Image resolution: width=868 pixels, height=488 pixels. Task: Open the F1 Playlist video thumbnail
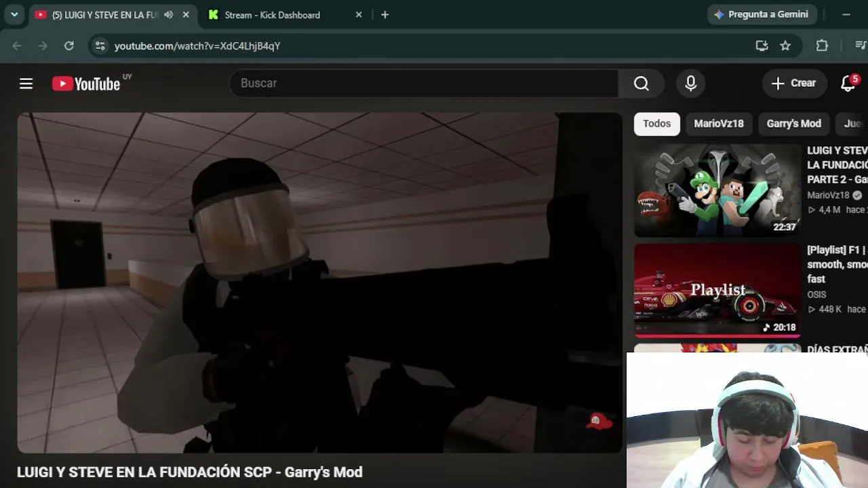[717, 290]
